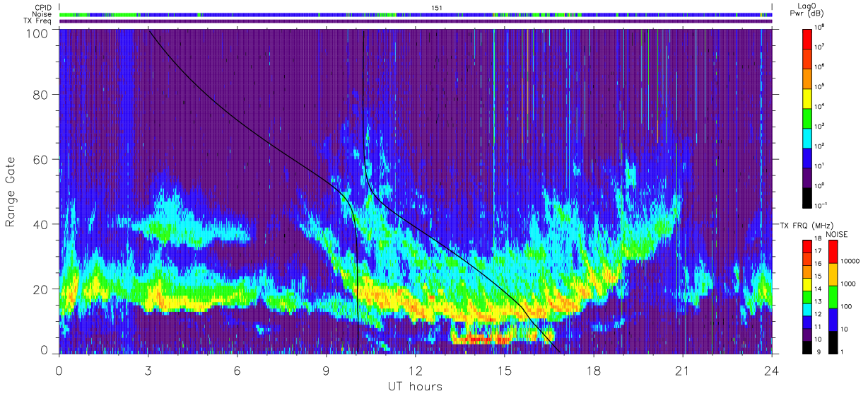Click the 3 tick label on the UT hours axis

coord(148,371)
